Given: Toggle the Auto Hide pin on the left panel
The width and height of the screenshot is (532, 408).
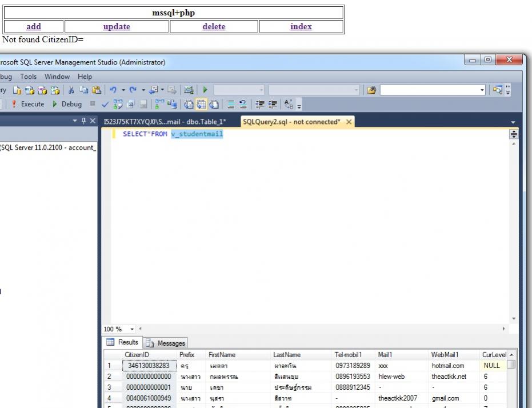Looking at the screenshot, I should pyautogui.click(x=84, y=121).
